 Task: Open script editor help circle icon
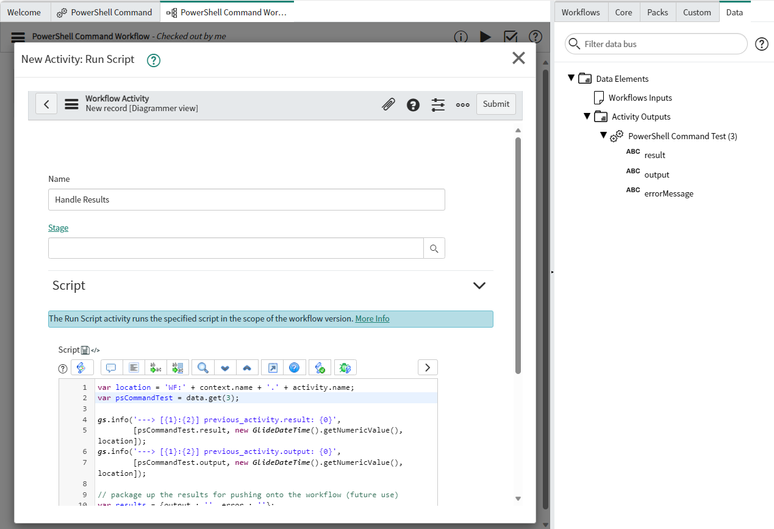point(63,369)
